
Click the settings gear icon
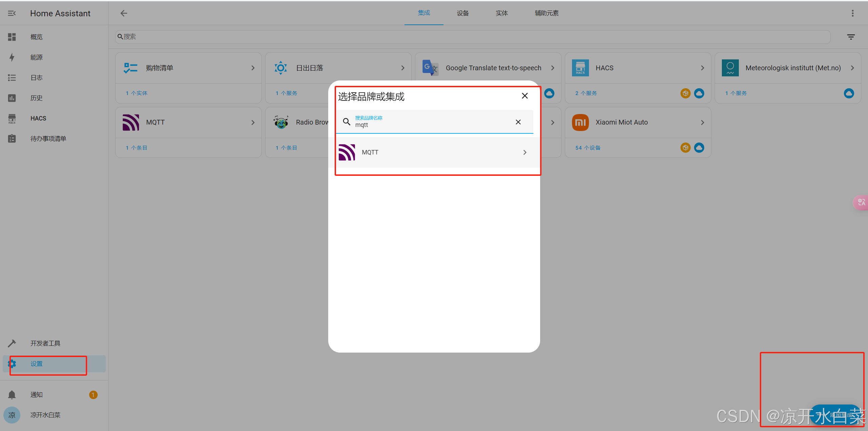point(12,363)
